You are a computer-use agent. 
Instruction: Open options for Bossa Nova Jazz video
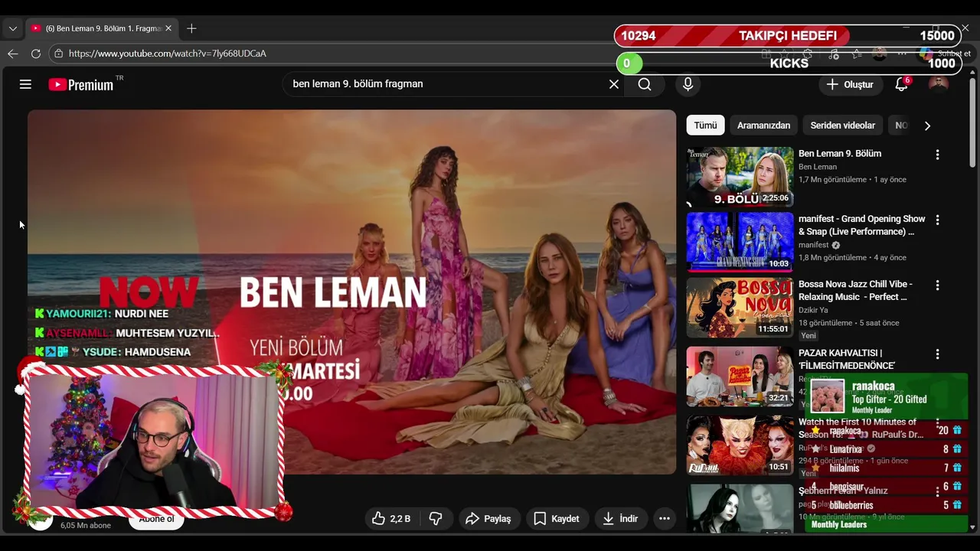point(937,285)
